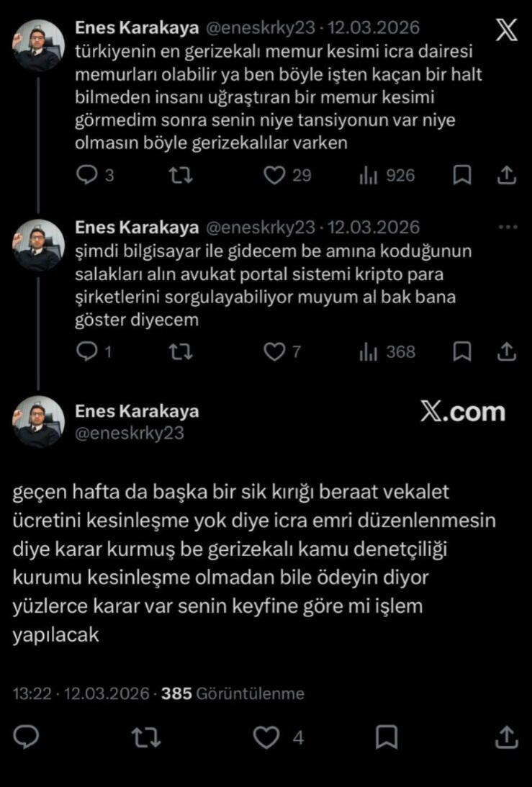
Task: Reply to the main tweet at bottom
Action: 26,737
